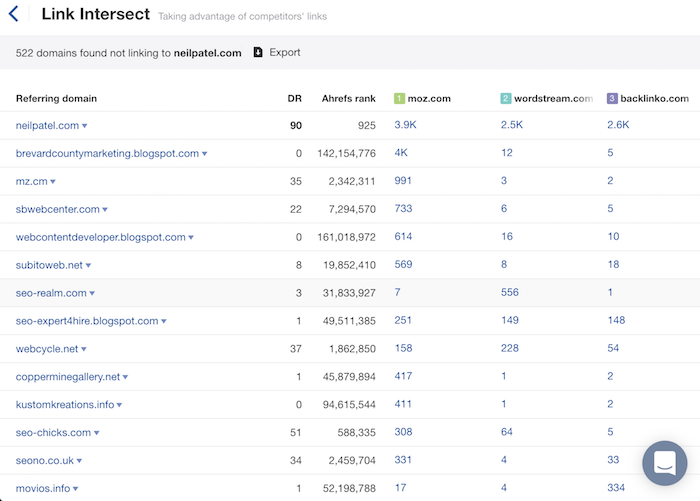Open the kustomkreations.info domain link
Image resolution: width=700 pixels, height=501 pixels.
[x=65, y=405]
